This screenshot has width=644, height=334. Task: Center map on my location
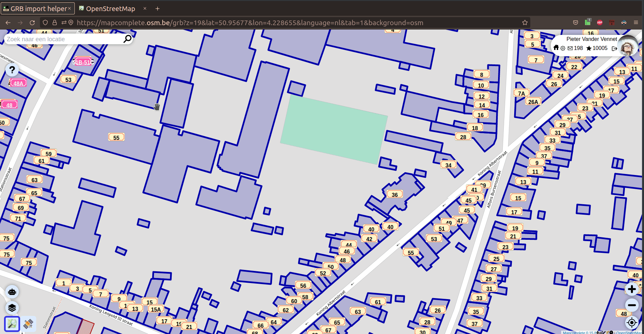(x=632, y=323)
